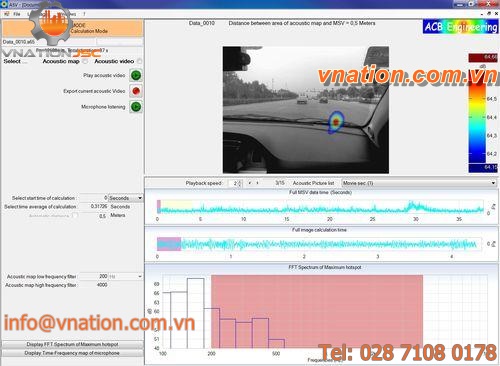The image size is (500, 366).
Task: Click the purple selection in Full image calculation time
Action: point(169,244)
